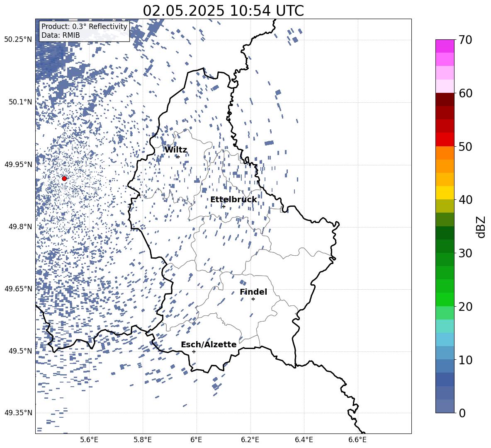Click the 5.8°E longitude label

(143, 440)
